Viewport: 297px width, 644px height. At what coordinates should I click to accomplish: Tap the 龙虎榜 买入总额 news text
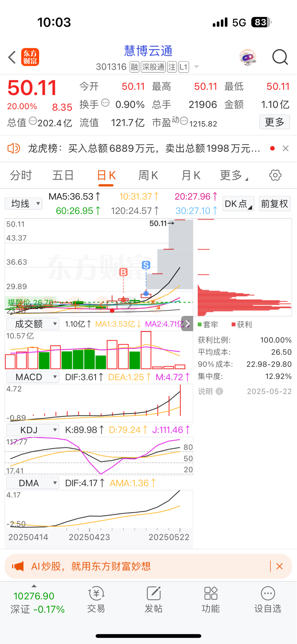pyautogui.click(x=144, y=148)
